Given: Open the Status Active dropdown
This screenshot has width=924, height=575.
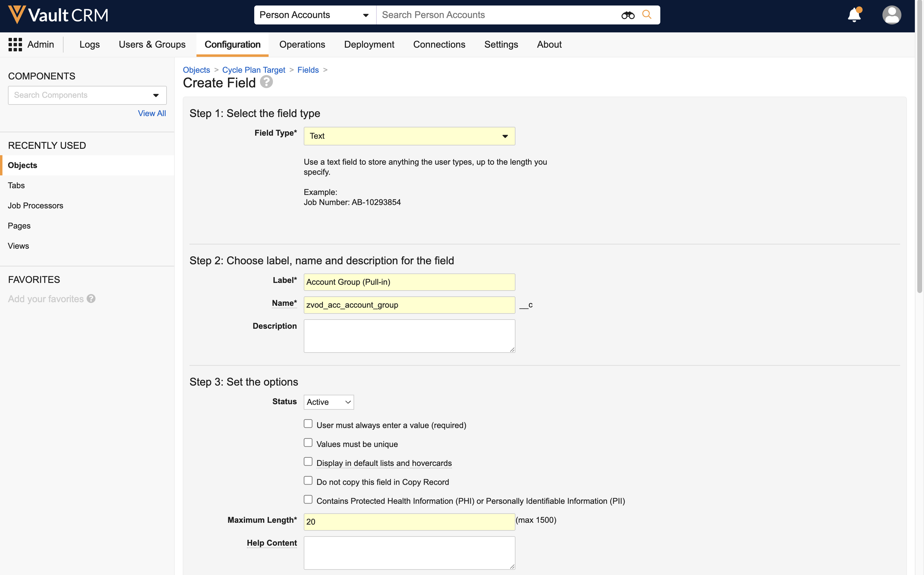Looking at the screenshot, I should coord(328,402).
